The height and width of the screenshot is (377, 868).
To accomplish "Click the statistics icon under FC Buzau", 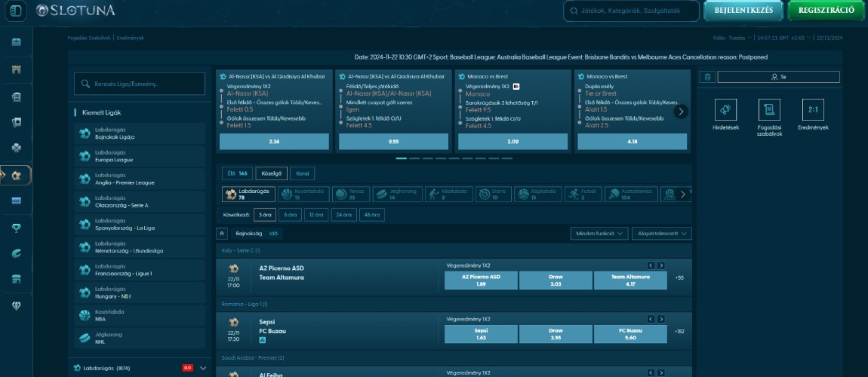I will [262, 339].
